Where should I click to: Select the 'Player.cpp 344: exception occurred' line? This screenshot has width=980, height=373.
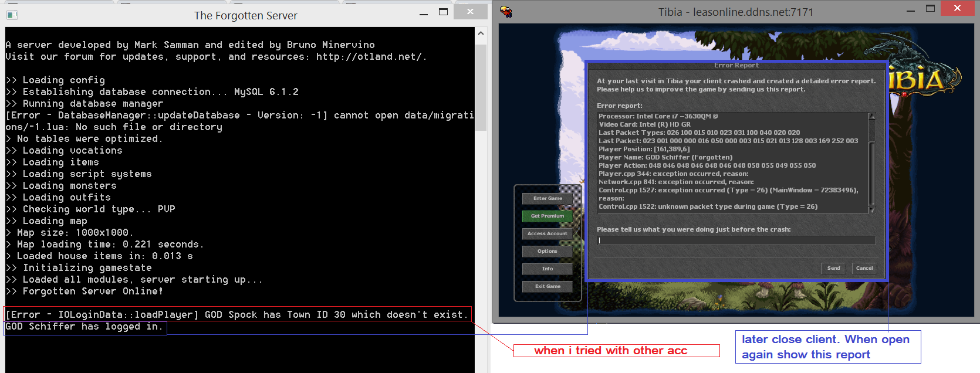click(x=673, y=174)
